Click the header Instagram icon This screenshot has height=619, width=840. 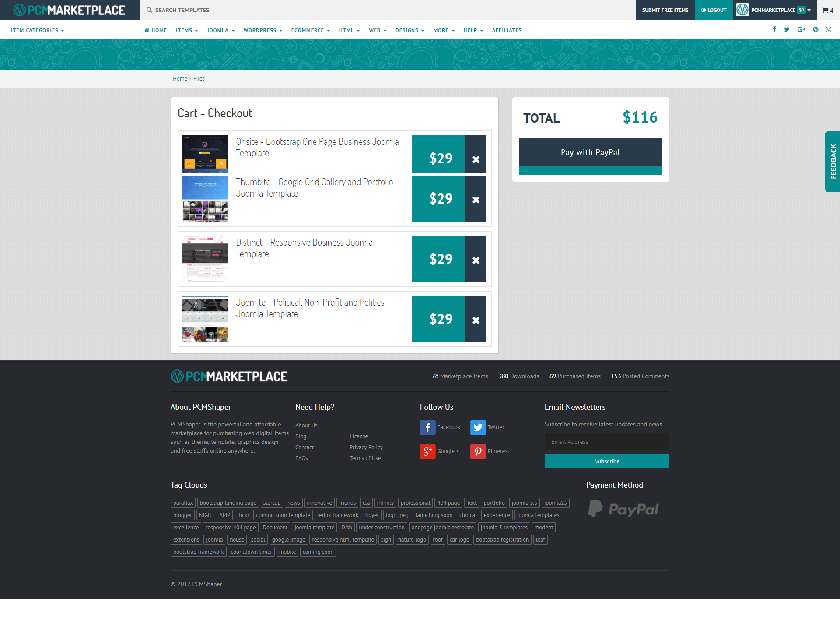(x=829, y=29)
